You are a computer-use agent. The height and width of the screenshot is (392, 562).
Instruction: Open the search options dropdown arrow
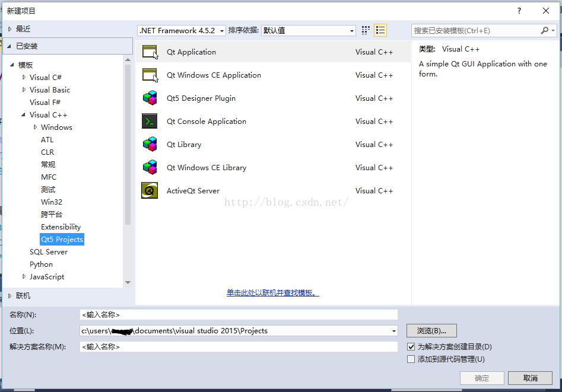tap(553, 30)
